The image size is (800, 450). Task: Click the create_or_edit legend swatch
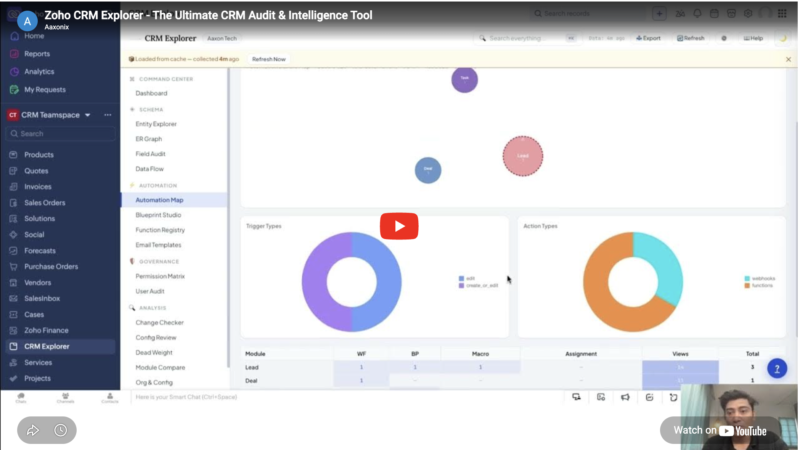(x=461, y=286)
